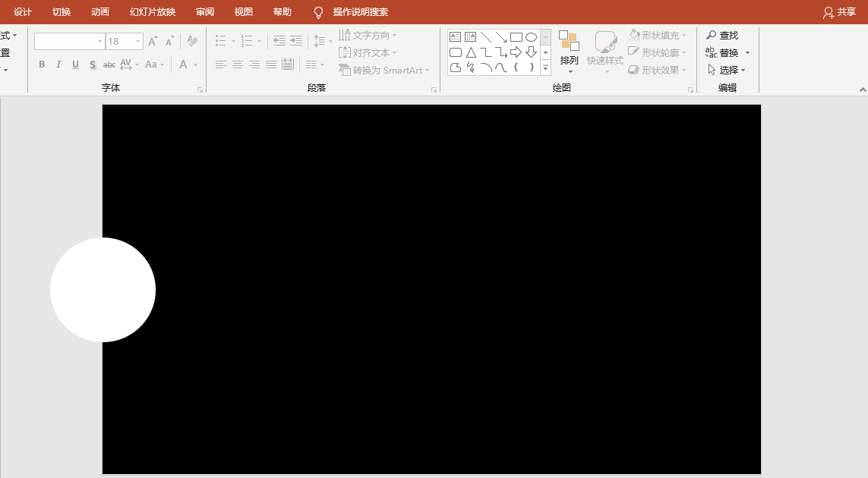Open the font name dropdown
Image resolution: width=868 pixels, height=478 pixels.
[99, 42]
